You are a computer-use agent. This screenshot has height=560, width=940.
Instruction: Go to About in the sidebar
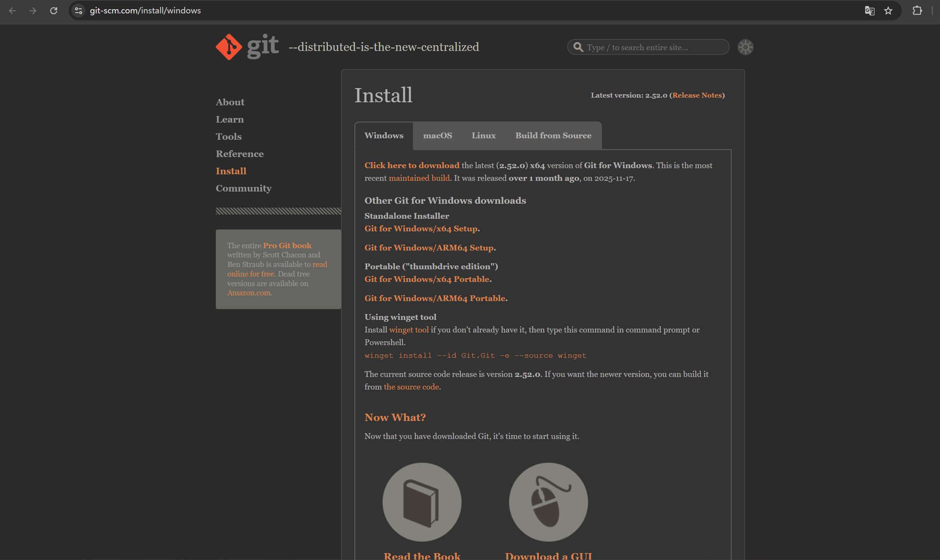coord(230,102)
